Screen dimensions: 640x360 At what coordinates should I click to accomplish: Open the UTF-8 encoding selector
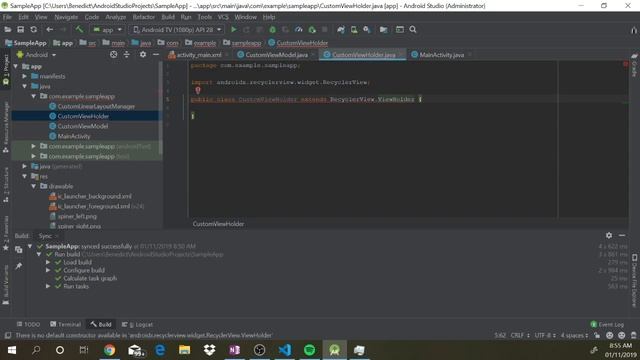(x=545, y=335)
